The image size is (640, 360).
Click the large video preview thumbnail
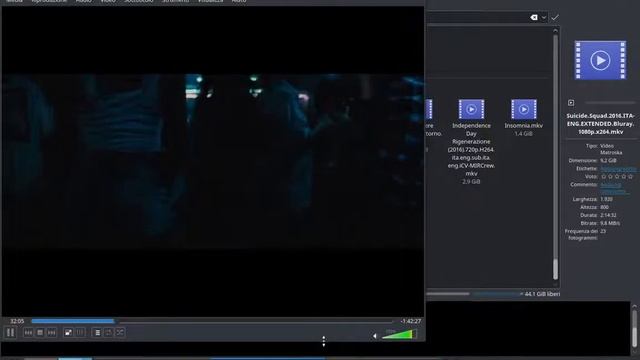pyautogui.click(x=600, y=60)
